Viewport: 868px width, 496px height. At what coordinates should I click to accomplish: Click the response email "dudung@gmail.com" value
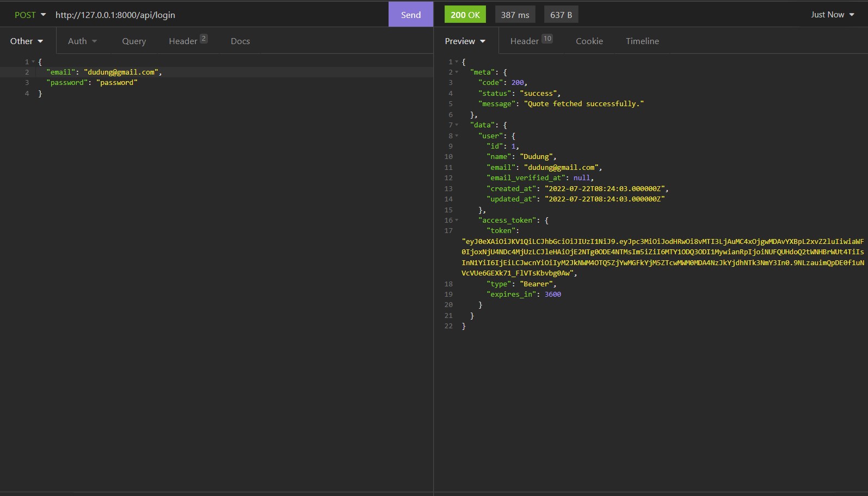(561, 168)
